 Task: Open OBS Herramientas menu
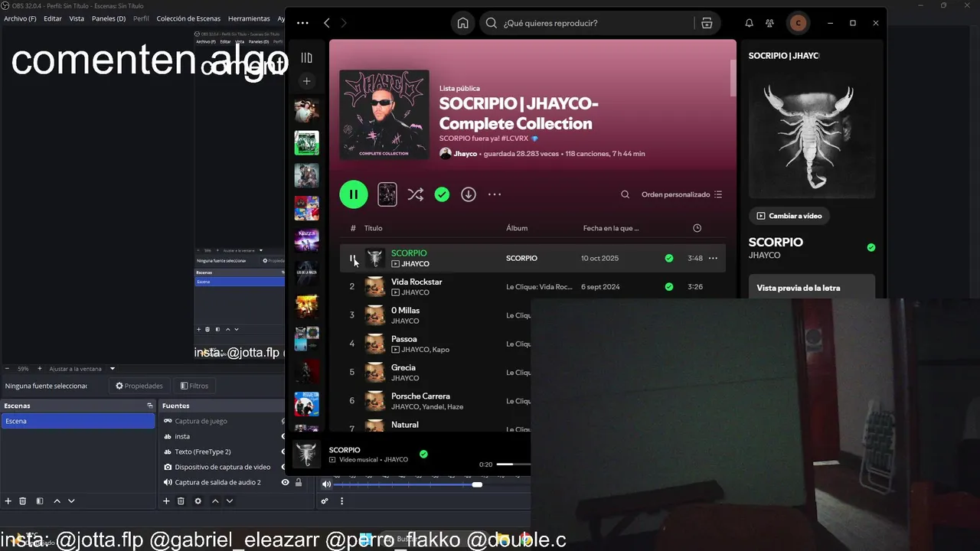point(249,18)
